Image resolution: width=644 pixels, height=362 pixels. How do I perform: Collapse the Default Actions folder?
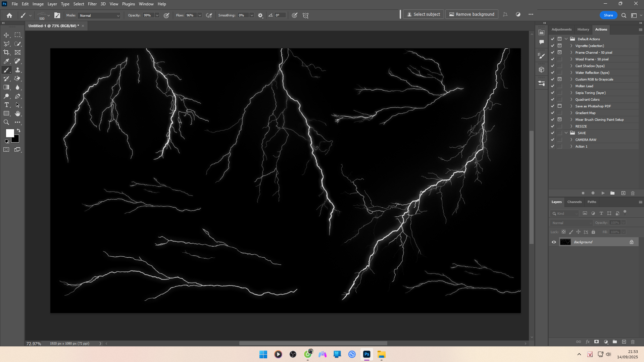pyautogui.click(x=566, y=39)
